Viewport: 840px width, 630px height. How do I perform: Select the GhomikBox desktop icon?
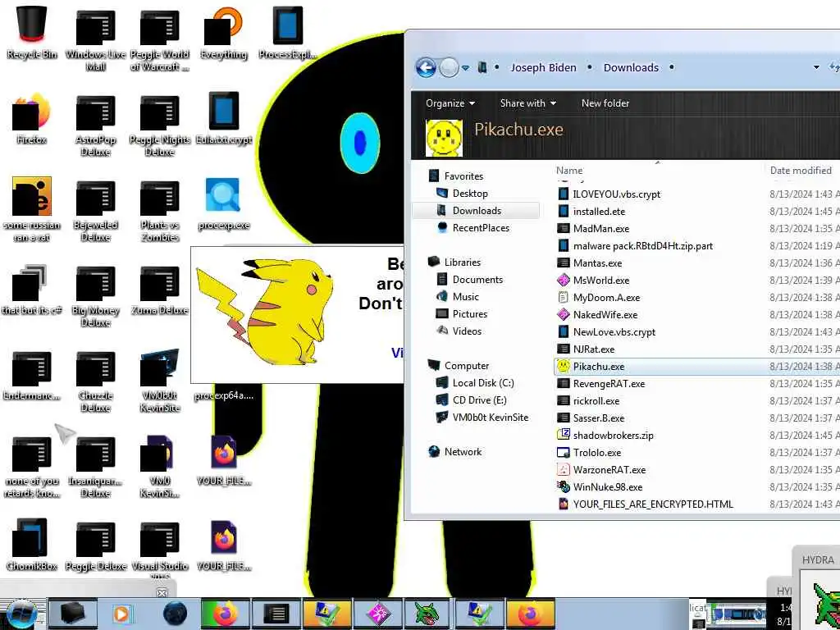[32, 545]
